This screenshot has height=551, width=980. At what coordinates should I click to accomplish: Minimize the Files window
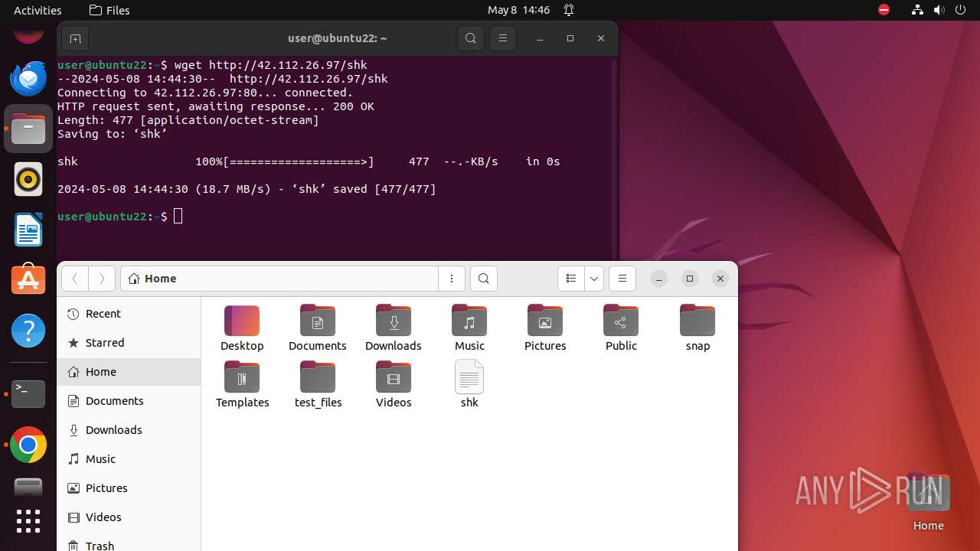coord(659,279)
